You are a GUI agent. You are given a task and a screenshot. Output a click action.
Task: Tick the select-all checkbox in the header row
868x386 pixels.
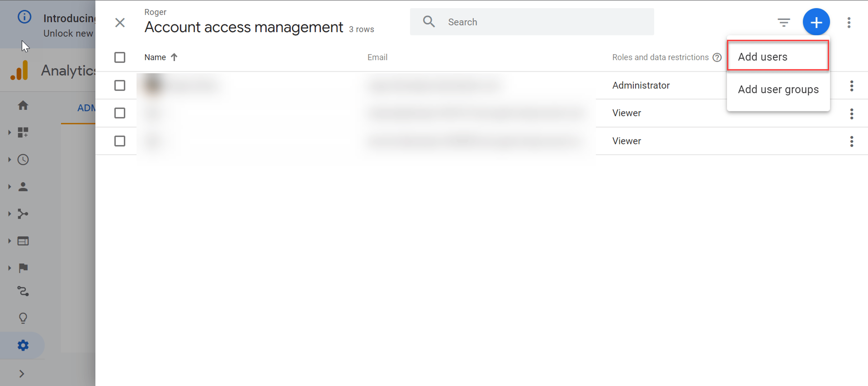(120, 57)
